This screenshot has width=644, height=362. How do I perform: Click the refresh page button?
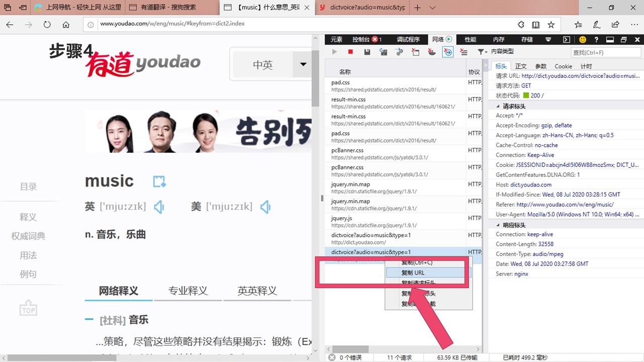[47, 25]
